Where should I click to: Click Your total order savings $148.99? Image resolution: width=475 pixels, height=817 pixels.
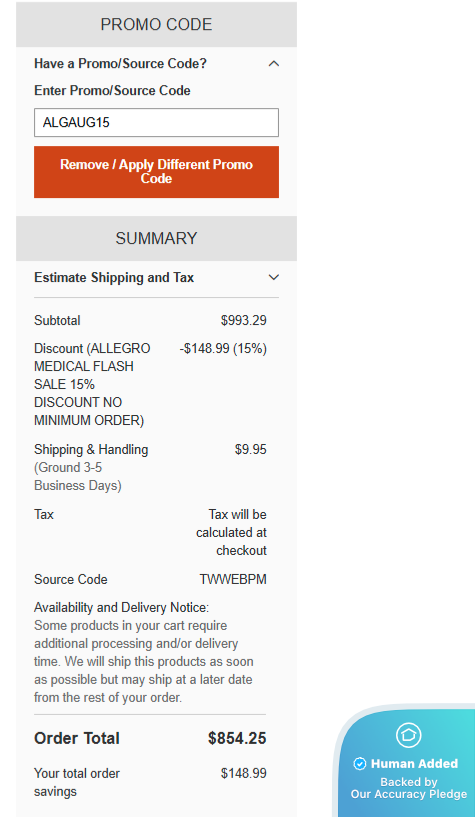[x=243, y=774]
